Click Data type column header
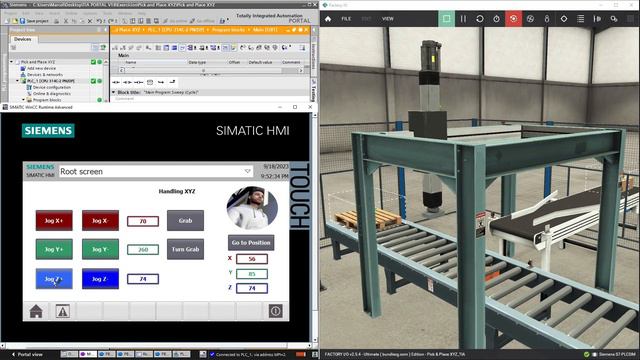This screenshot has height=360, width=640. (197, 62)
